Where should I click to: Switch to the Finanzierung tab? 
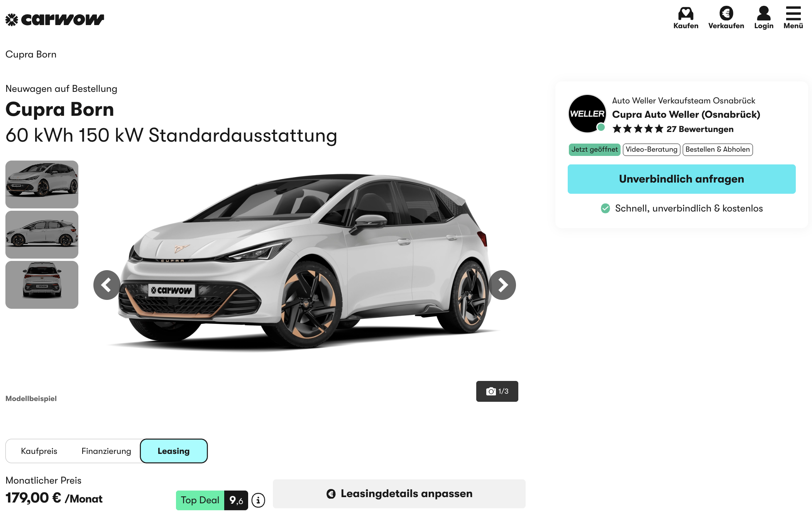pos(106,451)
